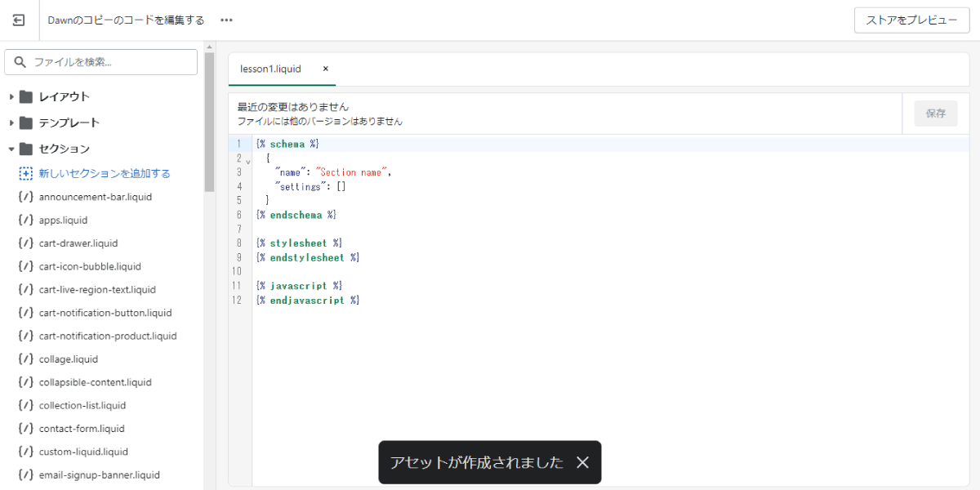Click the {% endjavascript %} code line
980x490 pixels.
[308, 301]
